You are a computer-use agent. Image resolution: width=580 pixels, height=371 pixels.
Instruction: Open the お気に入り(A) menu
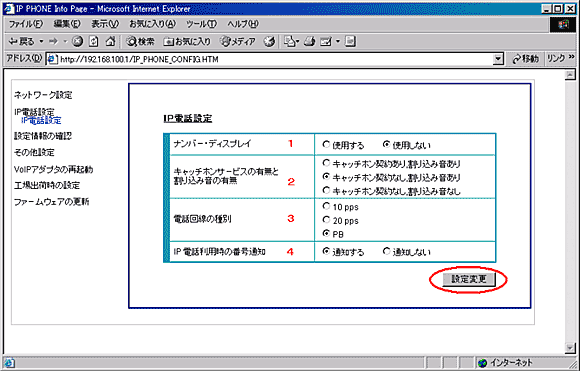pyautogui.click(x=152, y=24)
